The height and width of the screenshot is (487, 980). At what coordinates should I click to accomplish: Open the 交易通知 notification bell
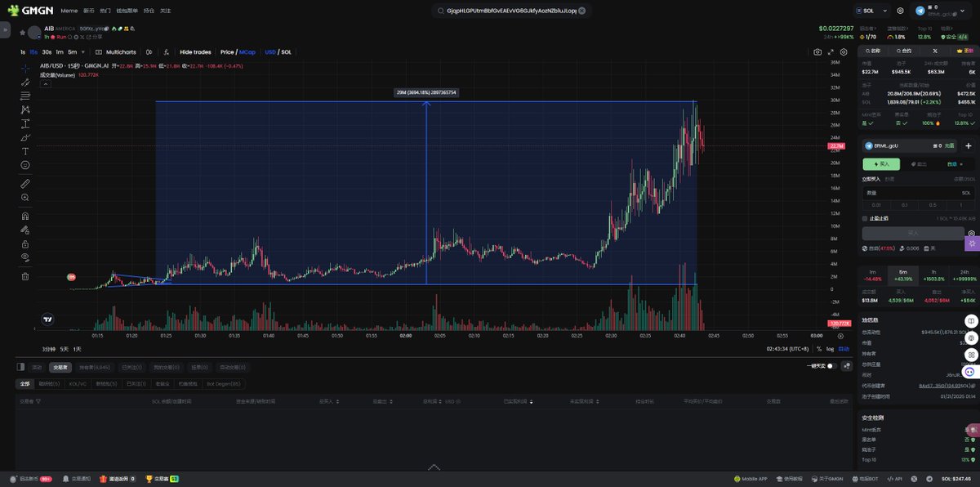78,479
